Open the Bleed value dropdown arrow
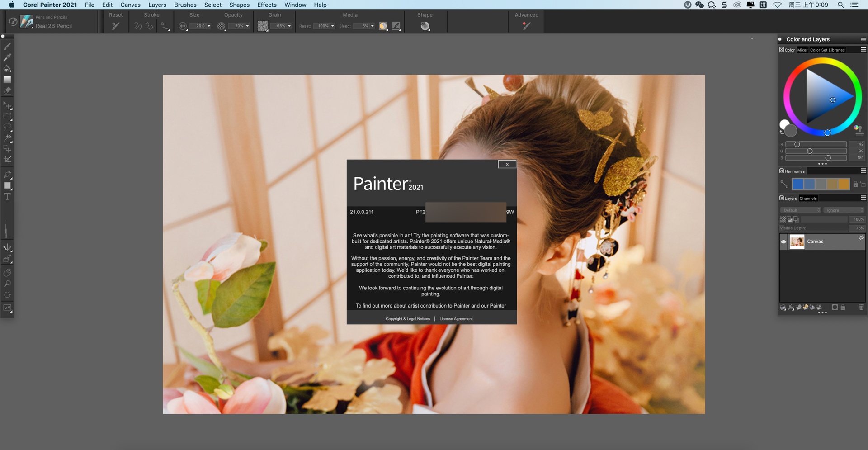The width and height of the screenshot is (868, 450). (372, 26)
